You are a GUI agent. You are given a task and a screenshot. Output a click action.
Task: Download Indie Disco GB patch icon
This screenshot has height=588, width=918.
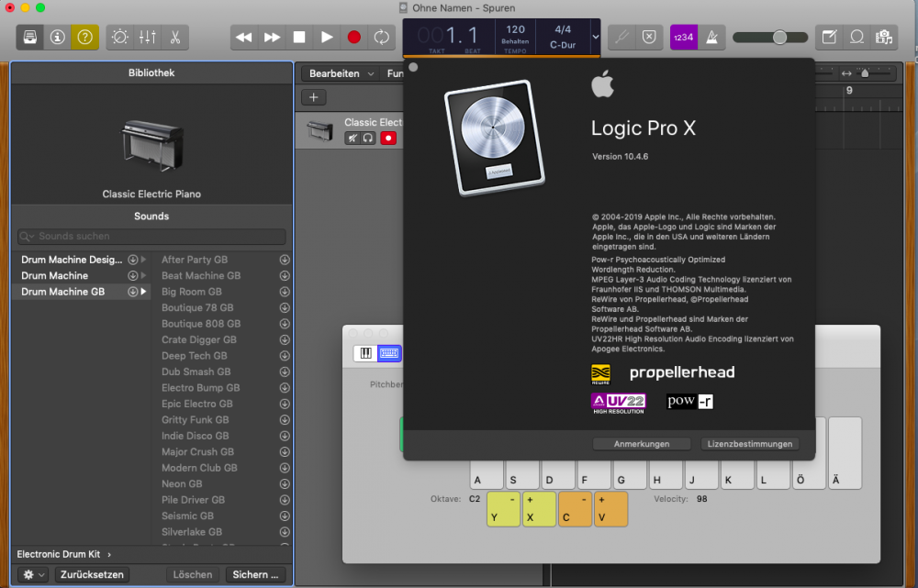[x=285, y=436]
